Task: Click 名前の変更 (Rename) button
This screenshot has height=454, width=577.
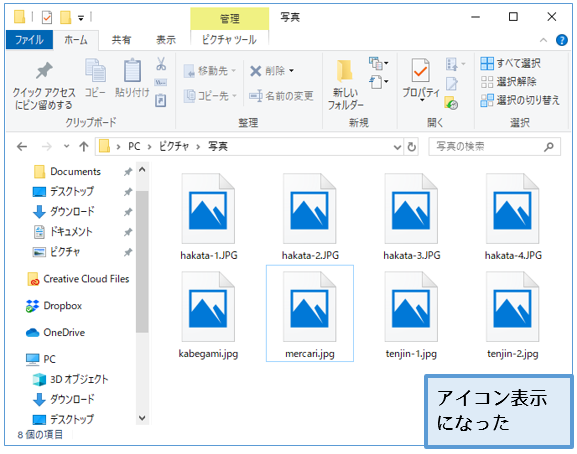Action: click(281, 96)
